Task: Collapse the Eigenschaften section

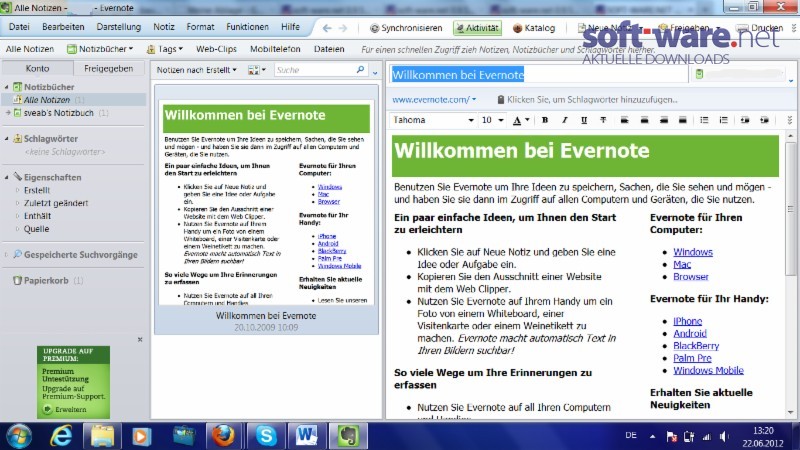Action: (7, 178)
